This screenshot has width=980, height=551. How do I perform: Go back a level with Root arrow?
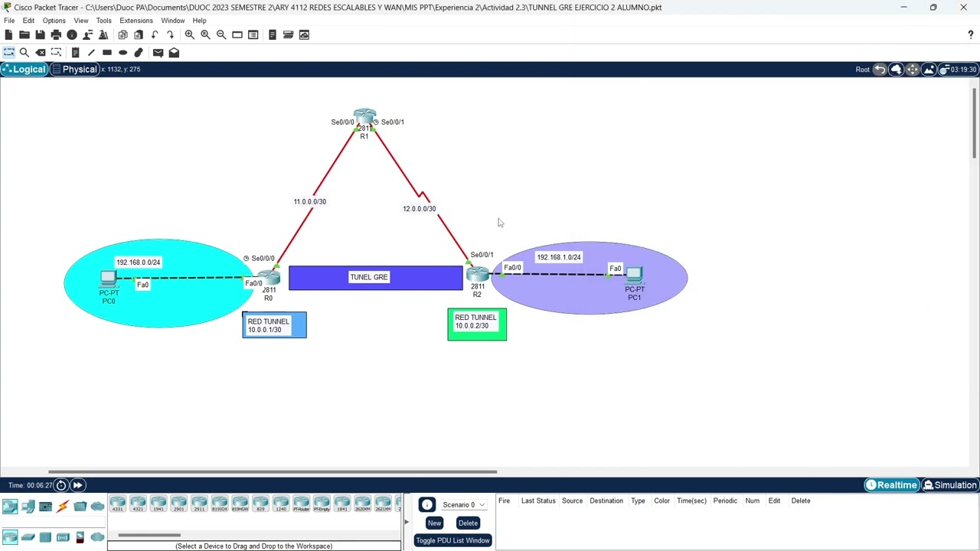880,70
